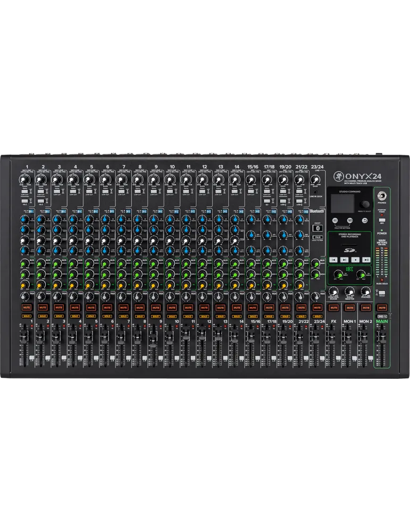Push the Studio Command press-to-select encoder

[365, 204]
